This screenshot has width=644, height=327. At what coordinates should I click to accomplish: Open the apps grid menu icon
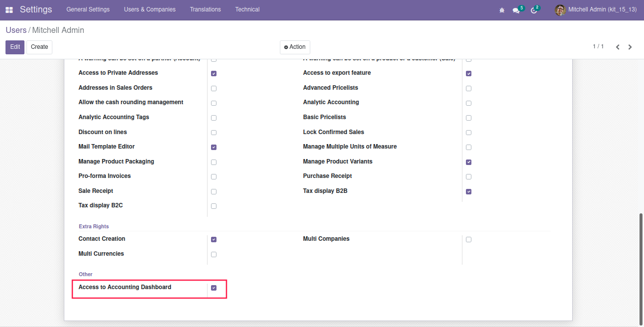[9, 10]
